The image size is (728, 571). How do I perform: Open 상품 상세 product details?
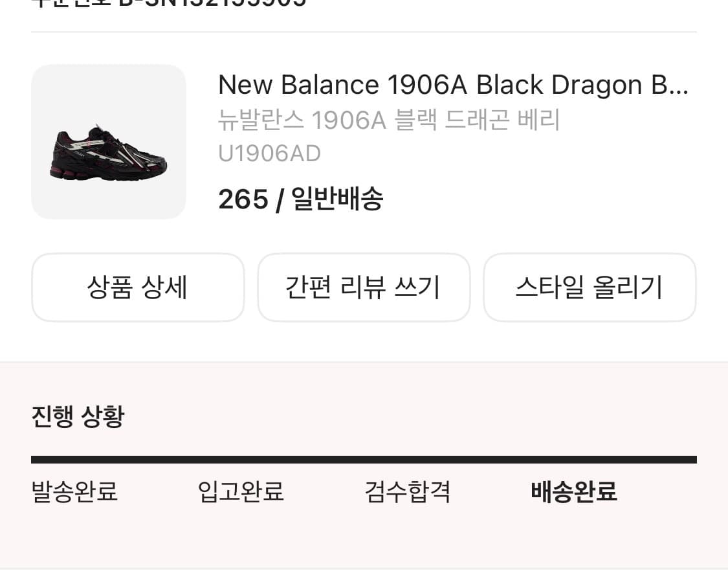tap(138, 287)
